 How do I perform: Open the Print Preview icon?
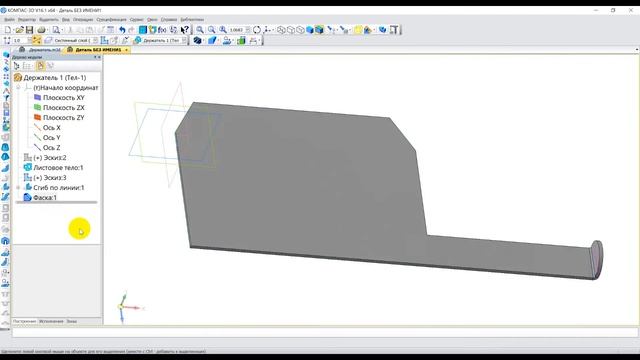pyautogui.click(x=56, y=30)
